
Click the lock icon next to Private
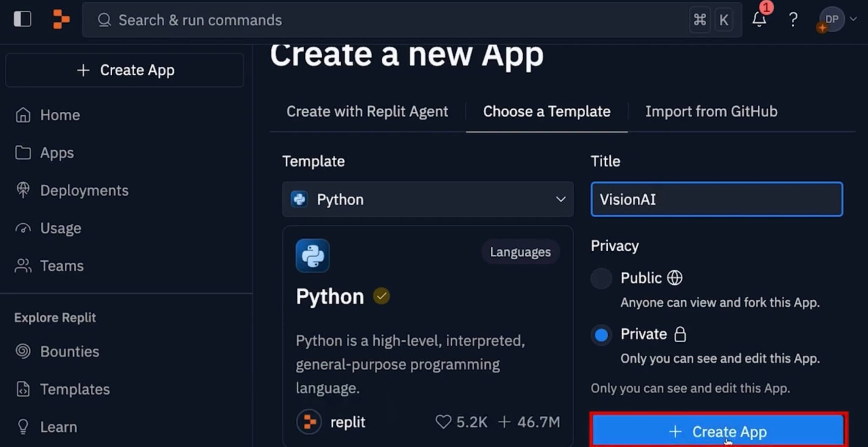click(x=680, y=334)
